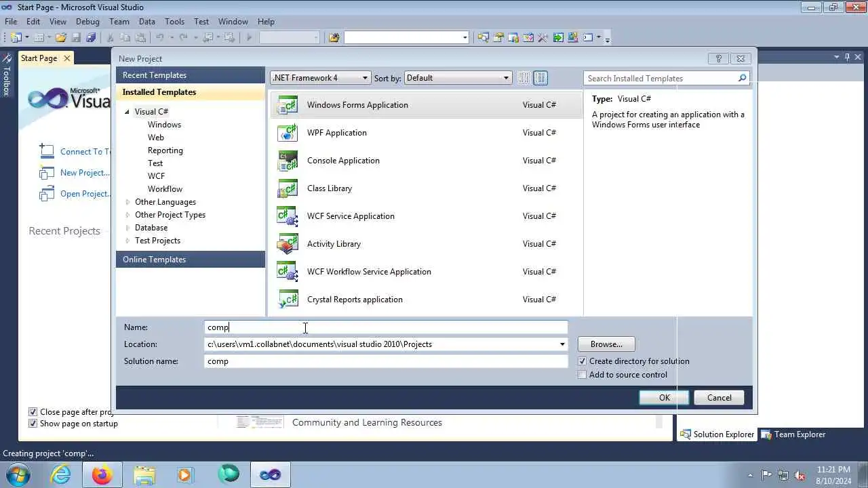
Task: Toggle Show page on startup checkbox
Action: tap(33, 424)
